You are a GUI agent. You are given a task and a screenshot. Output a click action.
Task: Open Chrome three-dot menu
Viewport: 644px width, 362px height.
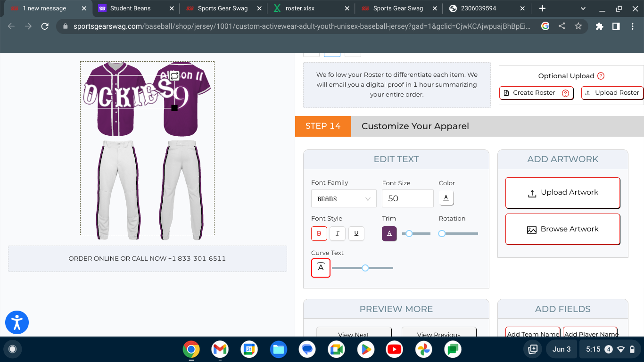click(632, 26)
